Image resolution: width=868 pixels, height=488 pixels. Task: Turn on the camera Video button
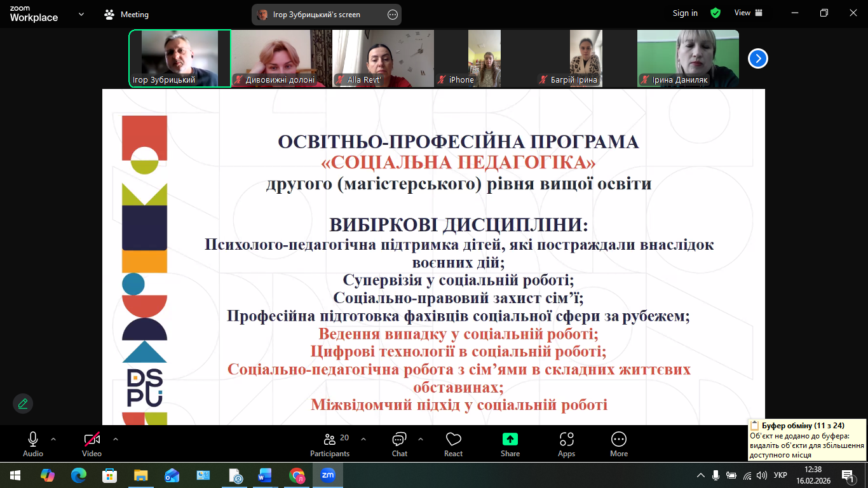[x=92, y=444]
